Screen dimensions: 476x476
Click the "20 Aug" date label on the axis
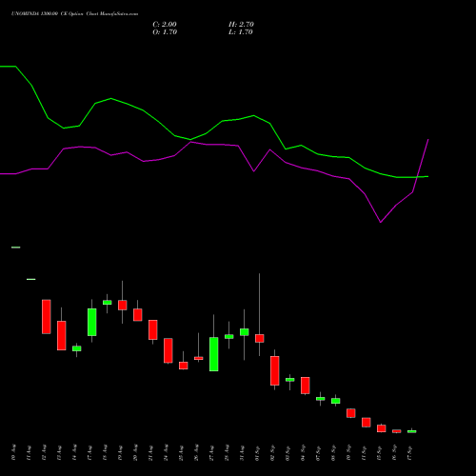[135, 453]
